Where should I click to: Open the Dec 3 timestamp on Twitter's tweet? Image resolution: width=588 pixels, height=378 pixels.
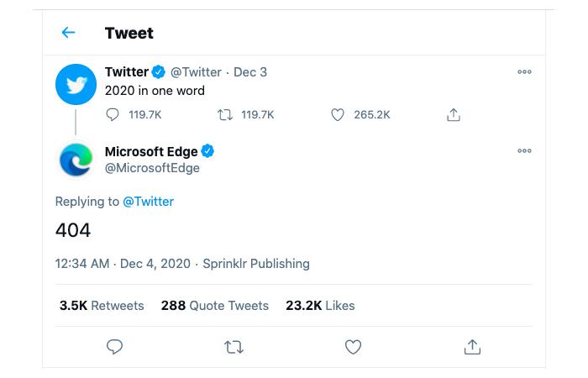click(250, 72)
